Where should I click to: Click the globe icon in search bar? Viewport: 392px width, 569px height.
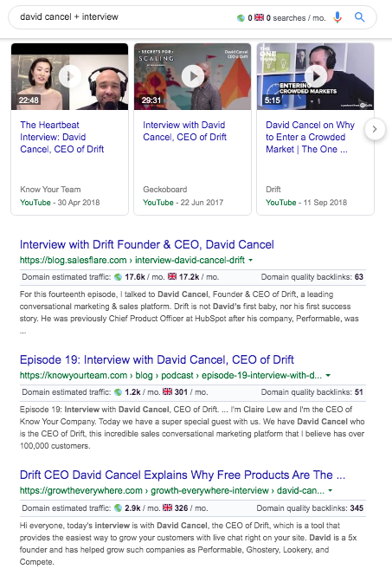[241, 18]
